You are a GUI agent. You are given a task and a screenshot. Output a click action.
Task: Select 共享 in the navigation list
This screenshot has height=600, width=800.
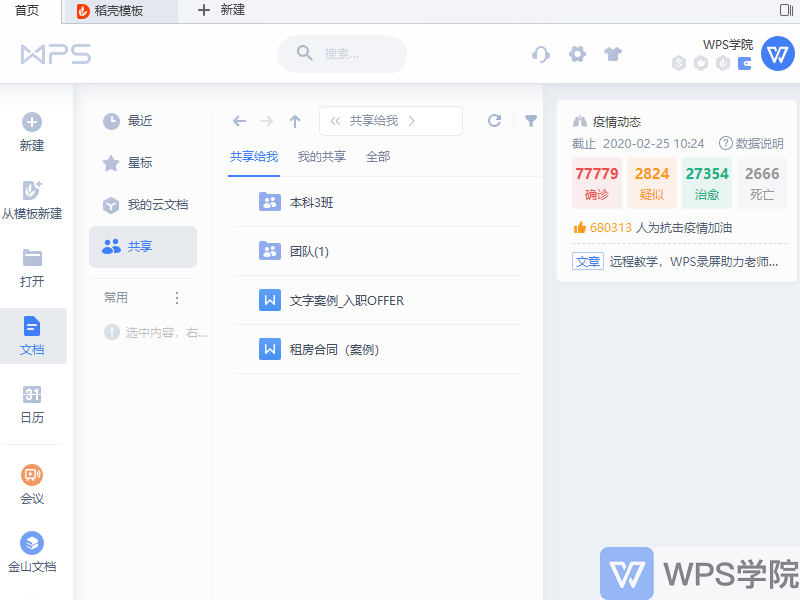point(143,247)
